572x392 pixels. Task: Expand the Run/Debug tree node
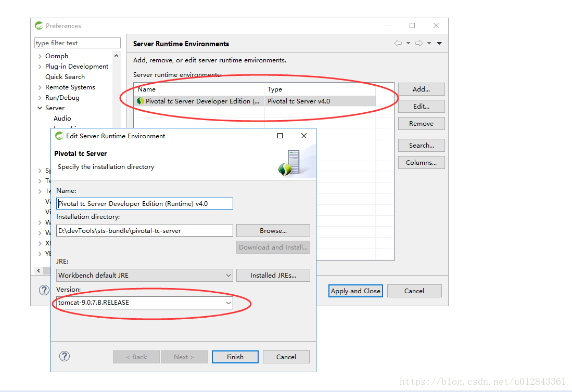40,98
